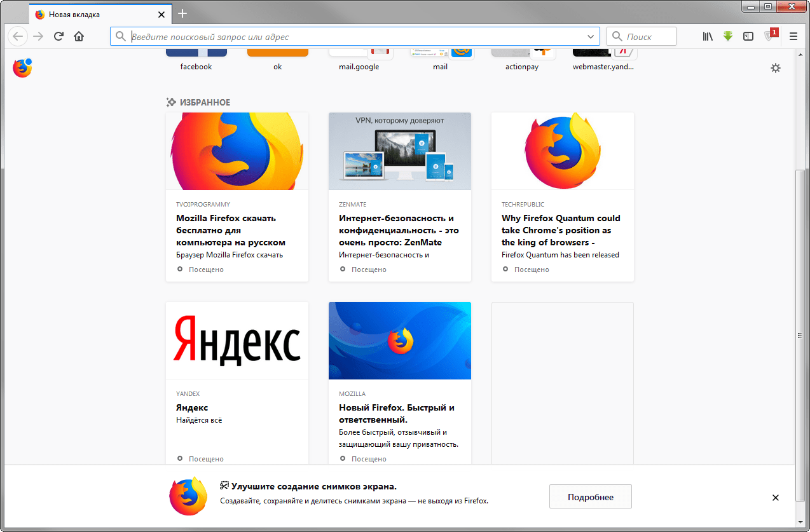Click headline 'Mozilla Firefox скачать бесплатно'
The width and height of the screenshot is (810, 532).
pos(231,230)
